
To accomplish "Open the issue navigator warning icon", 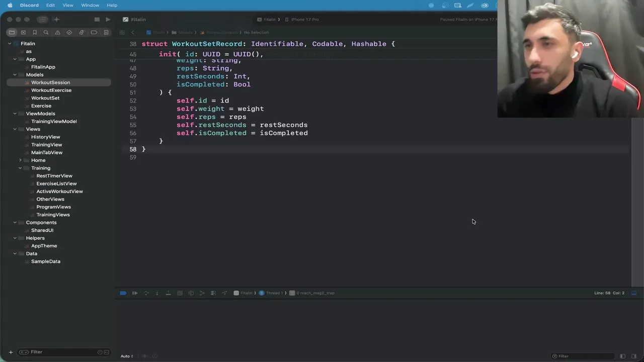I will (x=57, y=32).
